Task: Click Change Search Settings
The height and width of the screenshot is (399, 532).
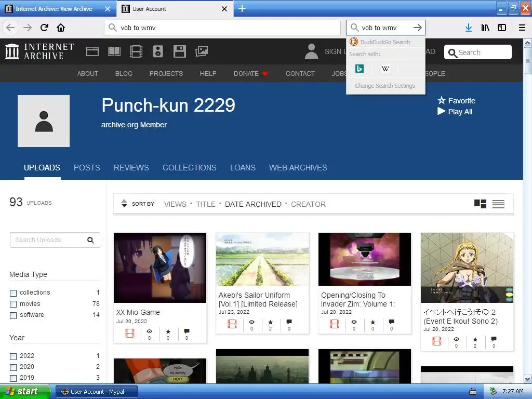Action: 385,86
